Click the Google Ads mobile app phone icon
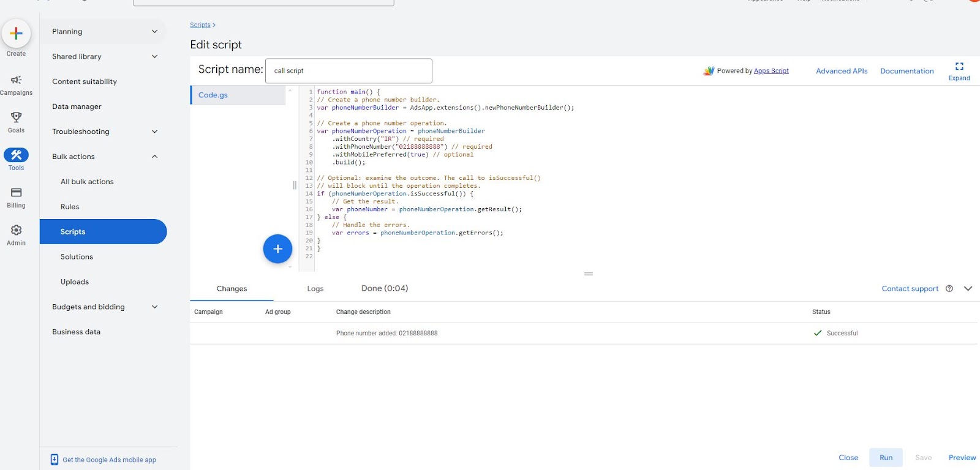 (x=55, y=460)
